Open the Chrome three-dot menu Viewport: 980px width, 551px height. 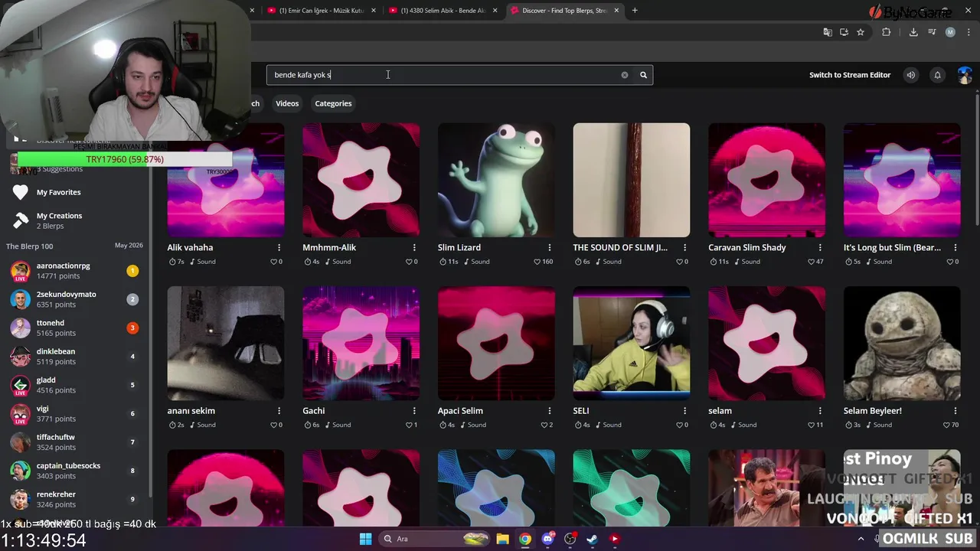tap(969, 32)
